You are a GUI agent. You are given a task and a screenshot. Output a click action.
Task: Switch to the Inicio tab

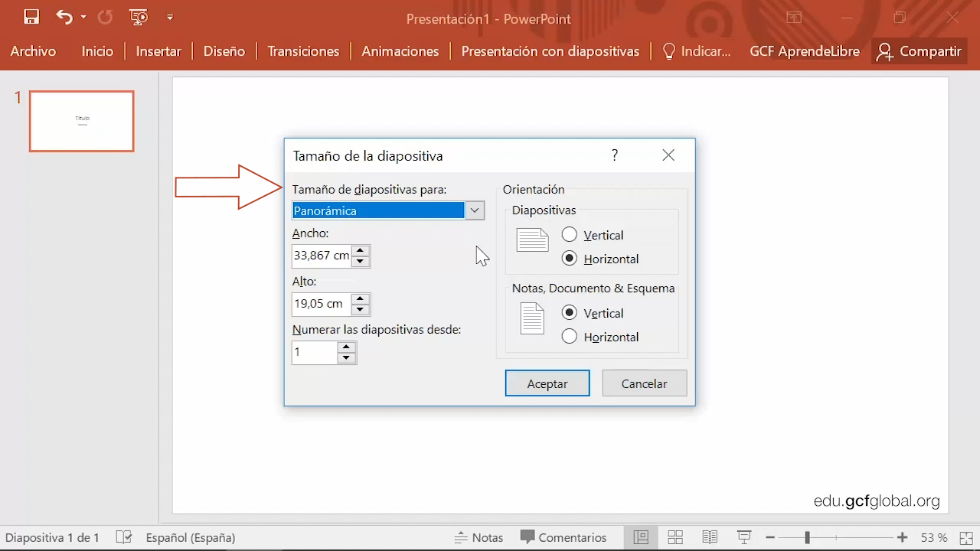pyautogui.click(x=97, y=51)
